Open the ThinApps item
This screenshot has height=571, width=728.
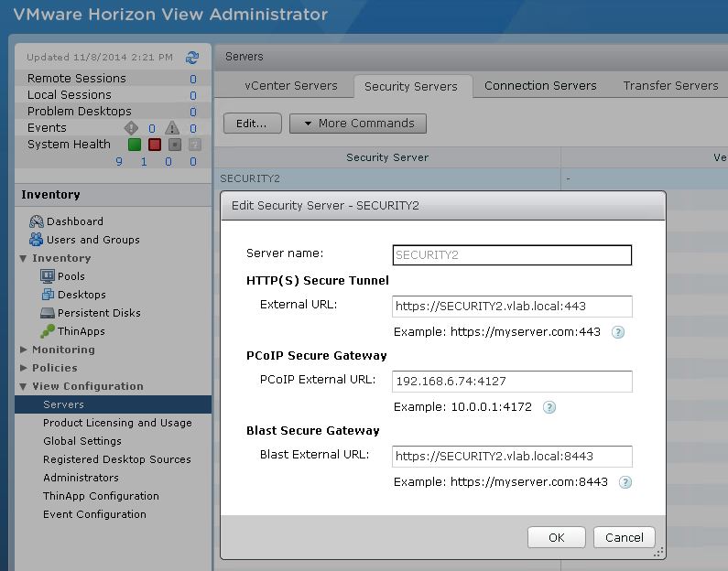pyautogui.click(x=81, y=331)
